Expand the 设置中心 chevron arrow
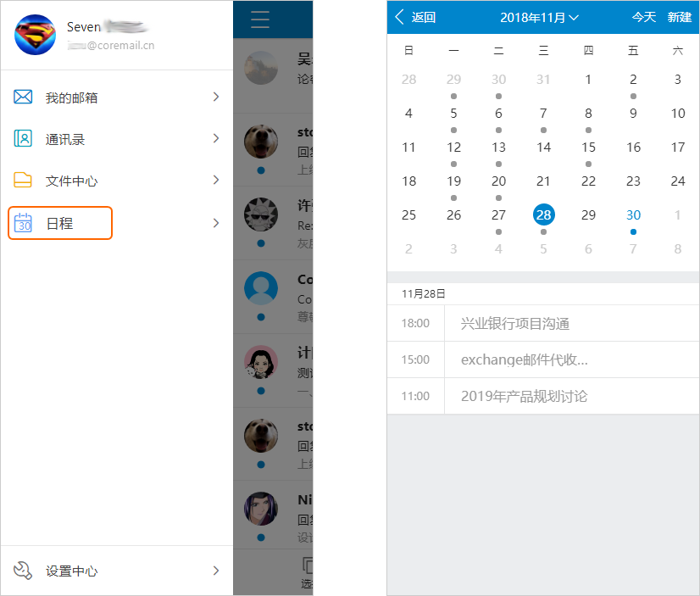Viewport: 700px width, 596px height. [x=215, y=571]
